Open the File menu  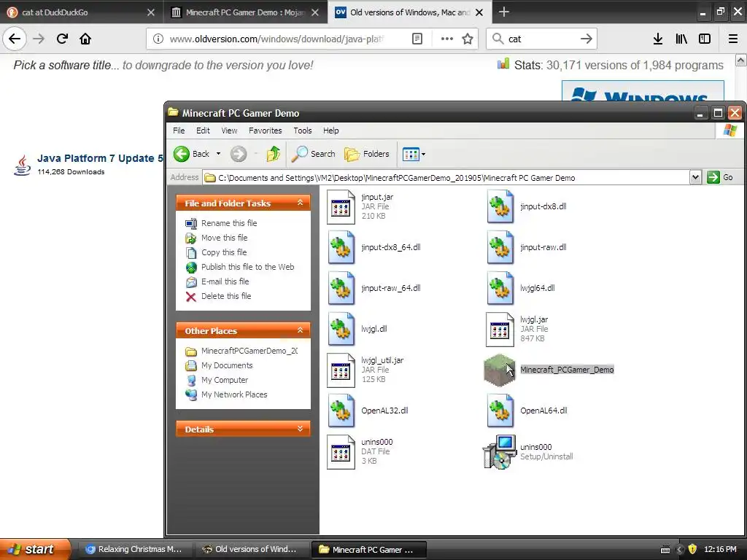179,131
